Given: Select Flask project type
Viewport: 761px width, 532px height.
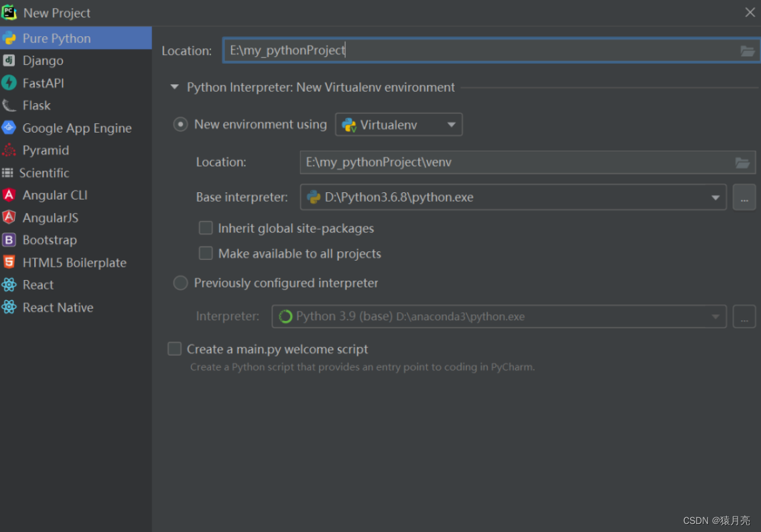Looking at the screenshot, I should 76,105.
